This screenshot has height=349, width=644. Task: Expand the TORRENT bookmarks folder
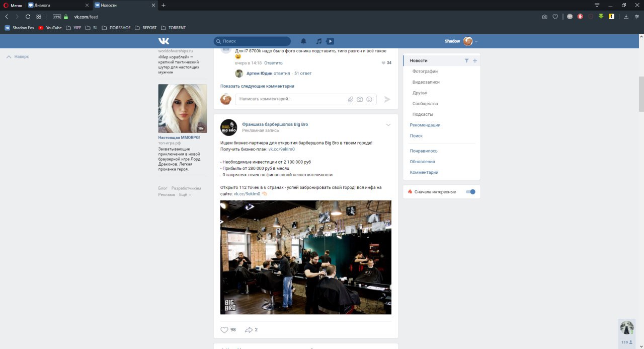[x=173, y=28]
